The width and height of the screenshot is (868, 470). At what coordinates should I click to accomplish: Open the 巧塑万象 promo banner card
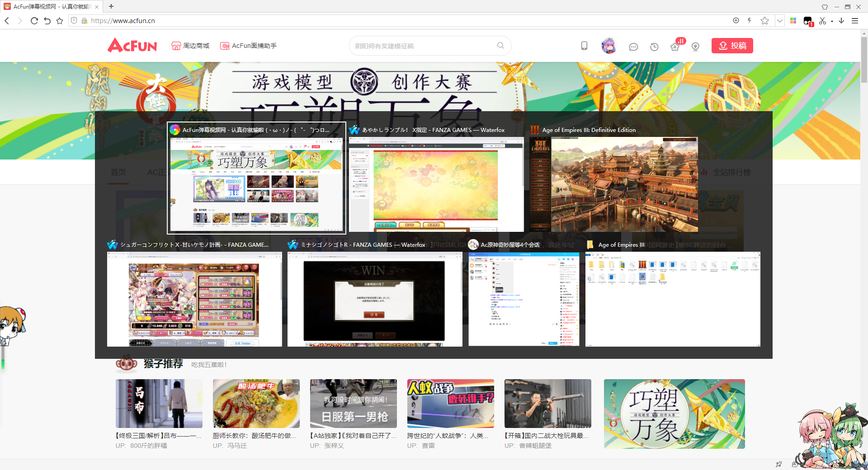tap(675, 414)
